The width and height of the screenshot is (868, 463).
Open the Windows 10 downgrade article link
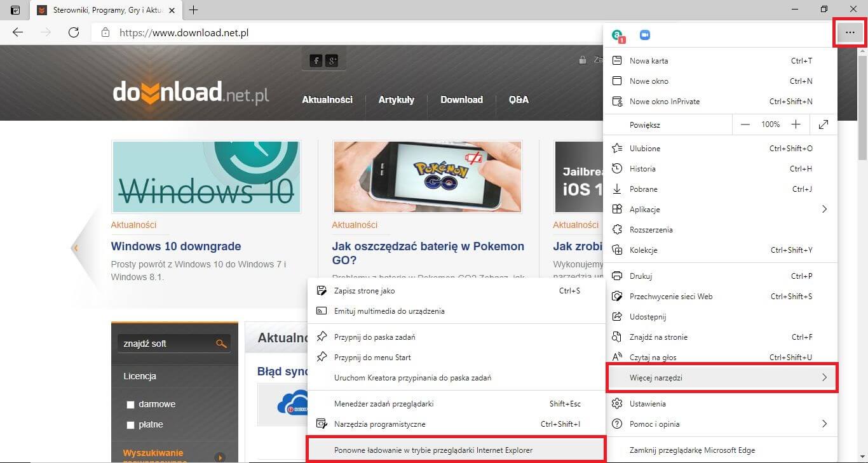[x=176, y=246]
